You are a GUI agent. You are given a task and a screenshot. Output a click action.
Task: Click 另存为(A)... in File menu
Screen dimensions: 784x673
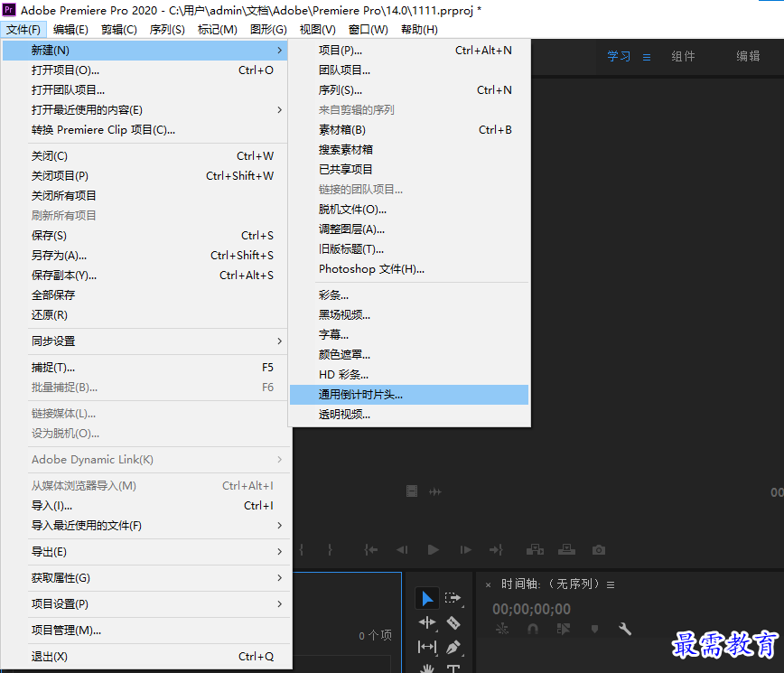[145, 256]
